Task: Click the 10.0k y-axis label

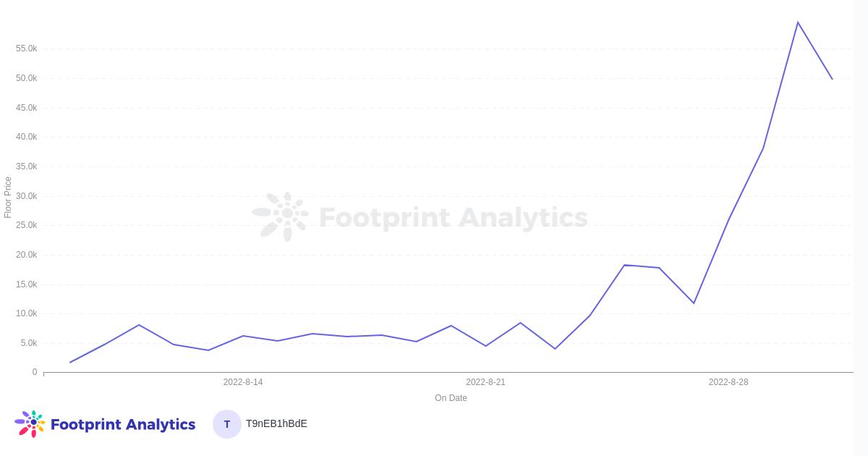Action: tap(26, 313)
